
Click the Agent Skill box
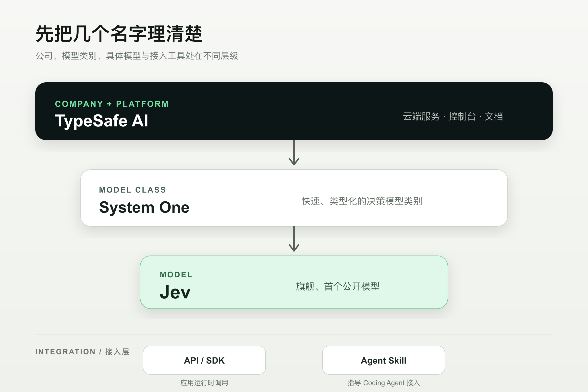click(383, 360)
